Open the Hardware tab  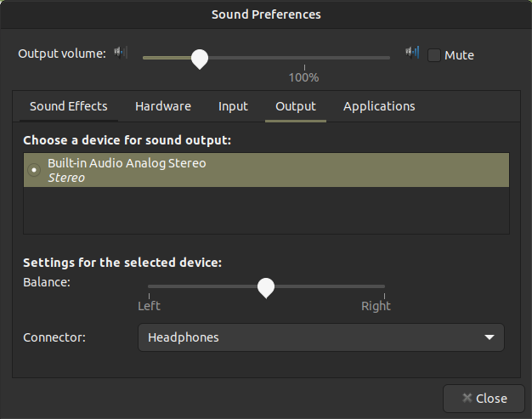163,106
